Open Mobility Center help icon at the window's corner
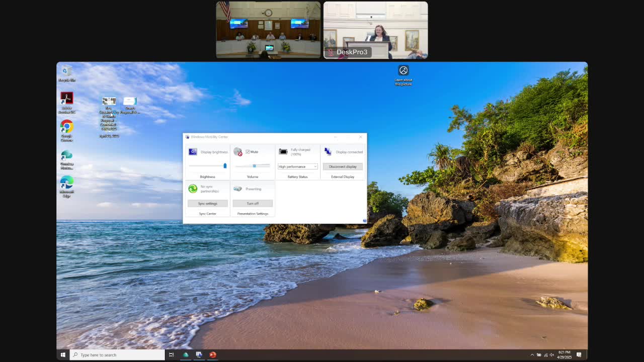This screenshot has height=362, width=644. coord(364,221)
